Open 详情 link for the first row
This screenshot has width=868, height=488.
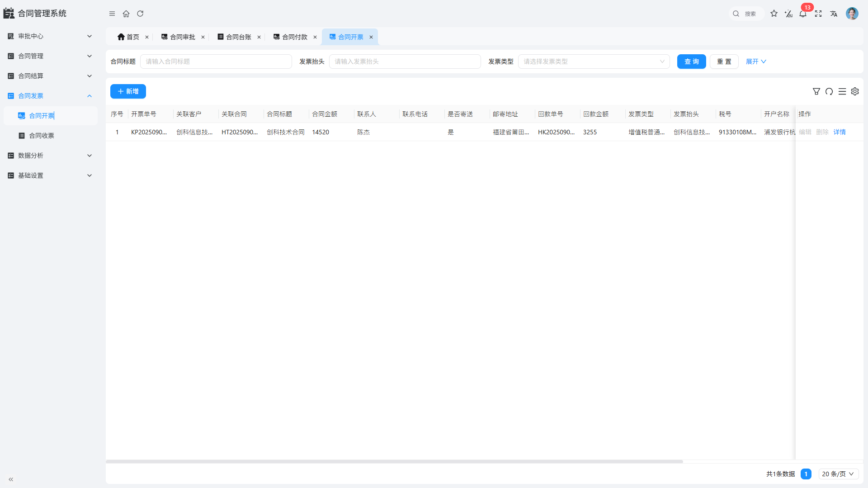pos(840,132)
